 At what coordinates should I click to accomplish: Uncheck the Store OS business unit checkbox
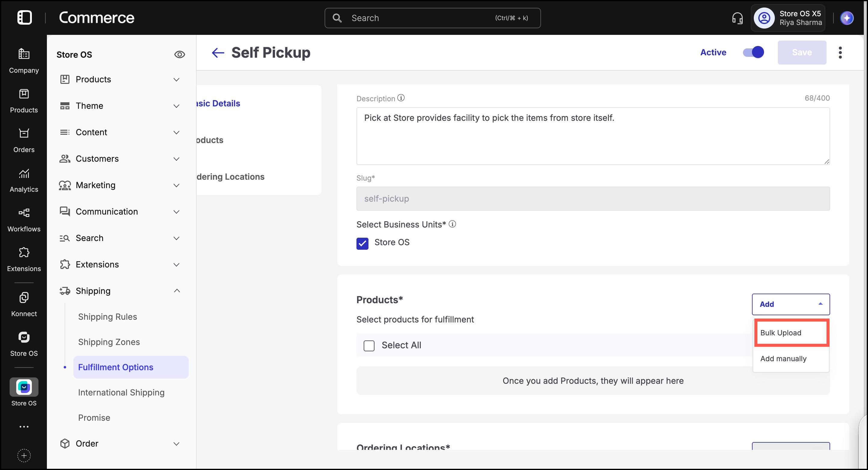362,243
